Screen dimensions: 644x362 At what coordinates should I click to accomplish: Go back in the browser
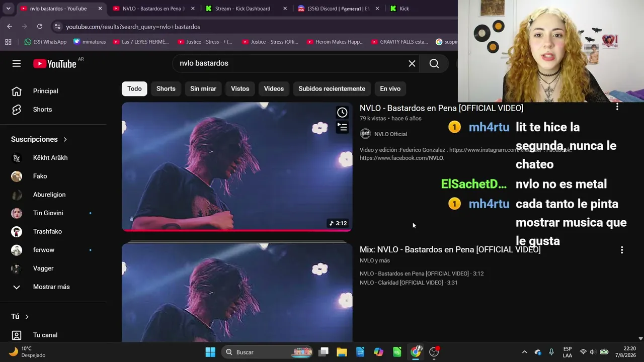pyautogui.click(x=10, y=26)
